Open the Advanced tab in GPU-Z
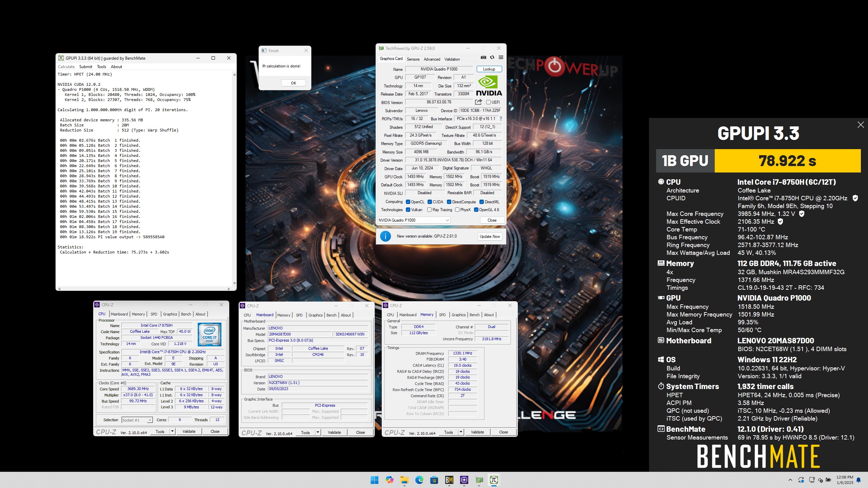 pyautogui.click(x=432, y=59)
